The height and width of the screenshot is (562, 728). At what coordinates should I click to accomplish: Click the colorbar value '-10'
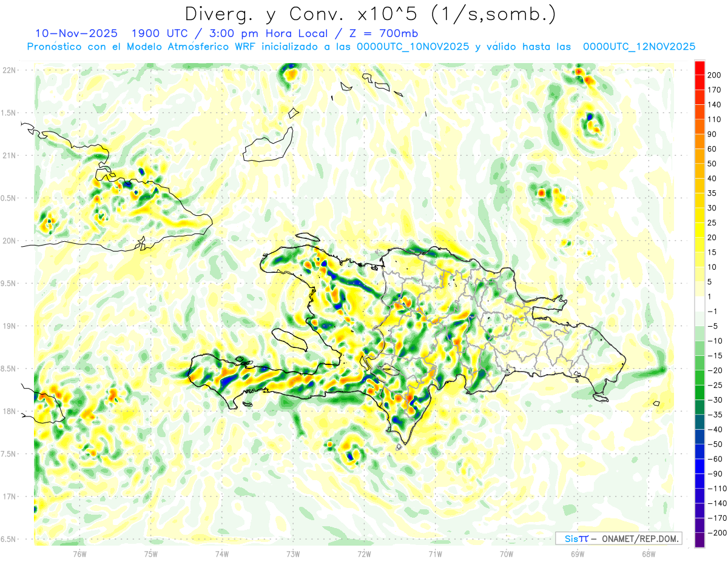pyautogui.click(x=715, y=341)
